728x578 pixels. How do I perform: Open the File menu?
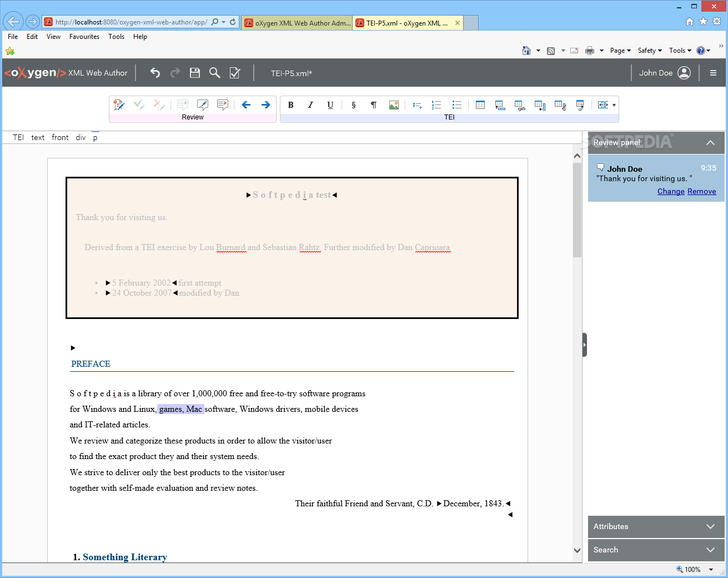[x=13, y=37]
